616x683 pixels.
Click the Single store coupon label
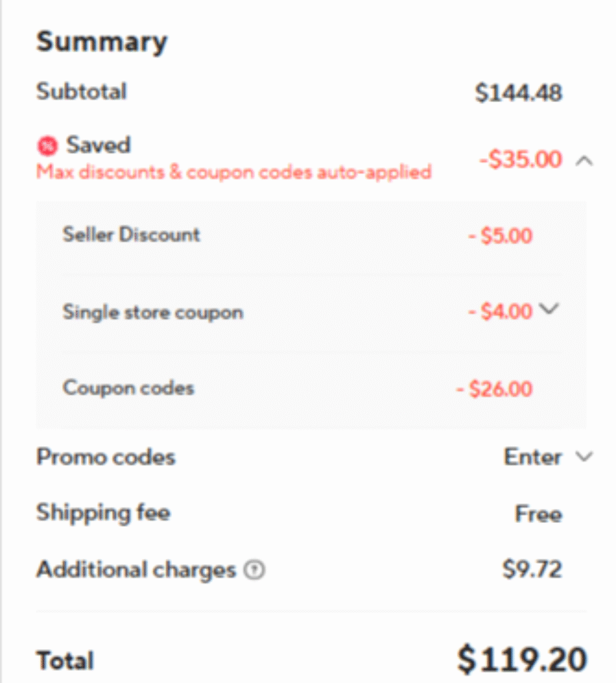[x=153, y=312]
